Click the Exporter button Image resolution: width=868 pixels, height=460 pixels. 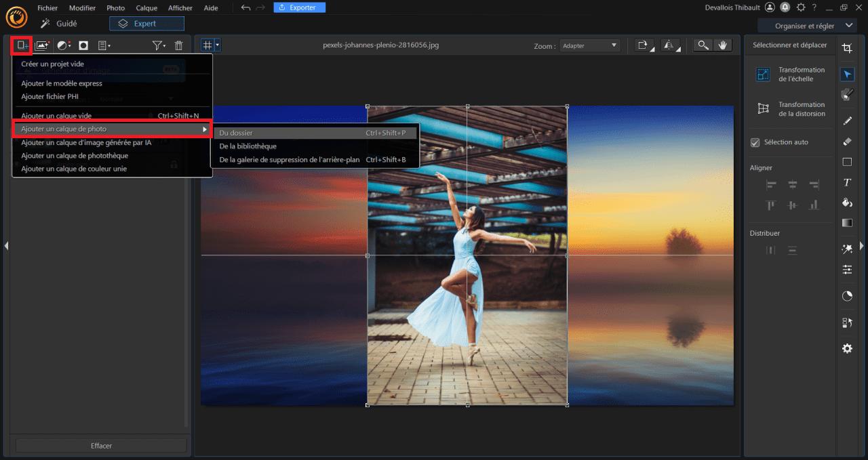click(299, 7)
